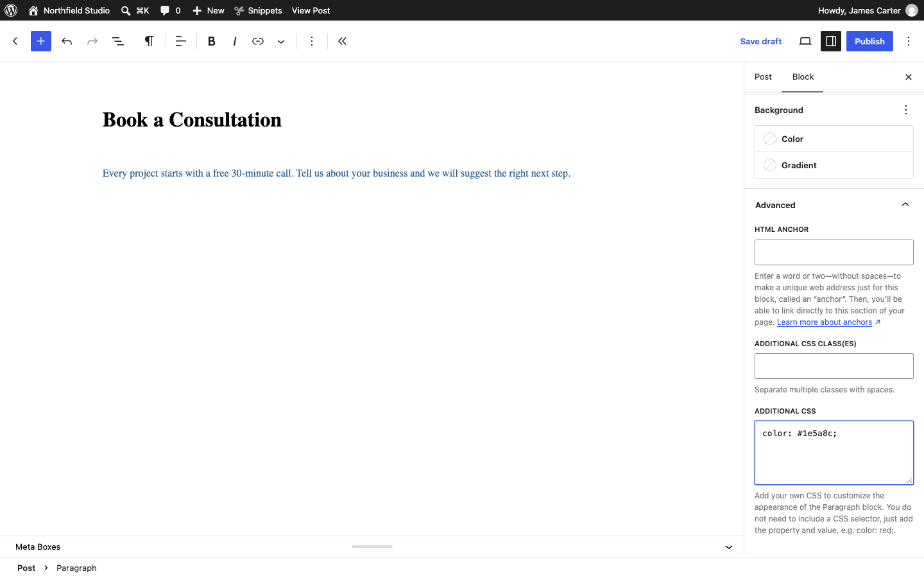Switch to the Post tab
Viewport: 924px width, 578px height.
pos(763,77)
